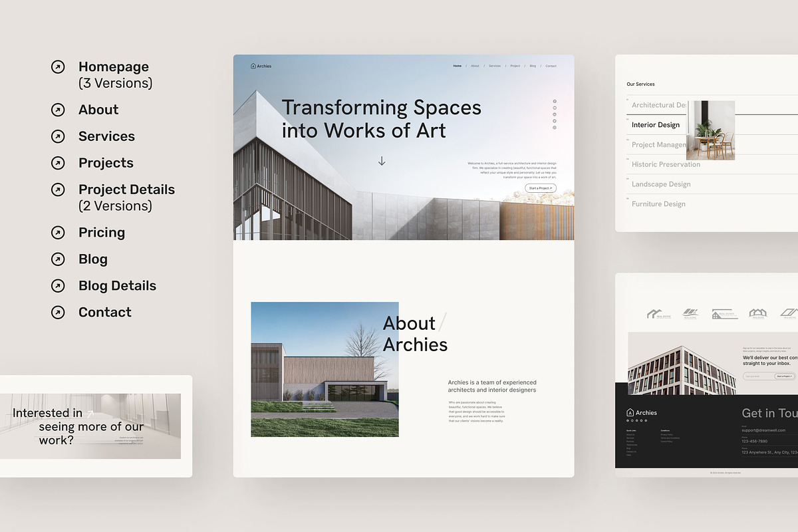
Task: Click the arrow icon beside Blog Details
Action: click(x=58, y=286)
